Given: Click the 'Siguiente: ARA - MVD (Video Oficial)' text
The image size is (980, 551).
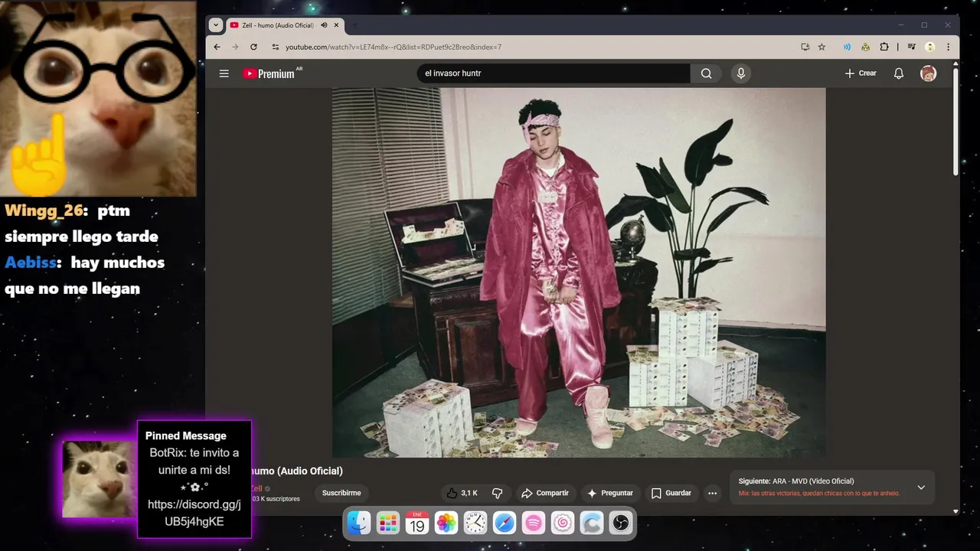Looking at the screenshot, I should (796, 481).
